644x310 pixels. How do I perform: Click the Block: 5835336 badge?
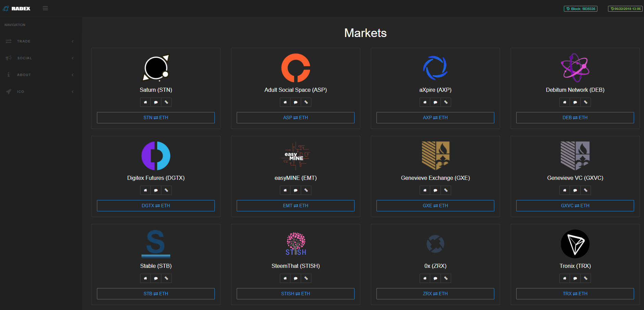pyautogui.click(x=581, y=9)
